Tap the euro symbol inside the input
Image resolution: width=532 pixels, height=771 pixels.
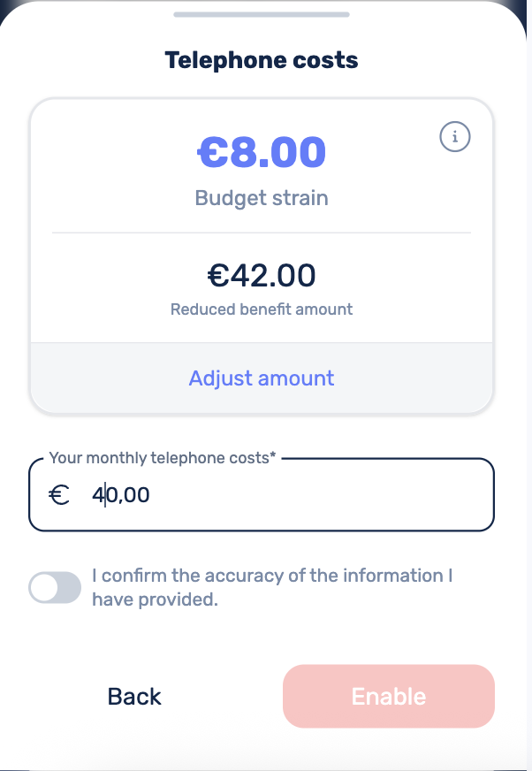tap(59, 494)
